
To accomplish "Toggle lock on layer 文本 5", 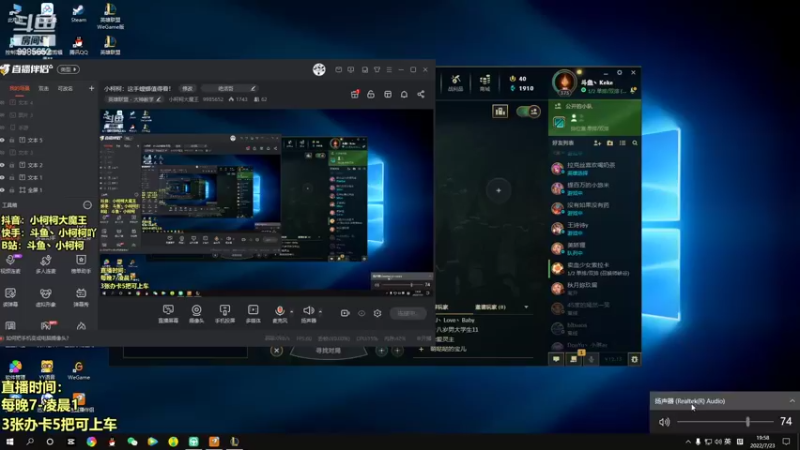I will tap(12, 140).
